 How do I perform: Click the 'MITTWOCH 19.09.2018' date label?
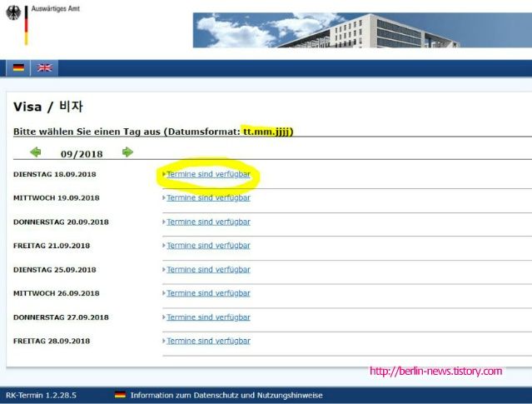57,198
